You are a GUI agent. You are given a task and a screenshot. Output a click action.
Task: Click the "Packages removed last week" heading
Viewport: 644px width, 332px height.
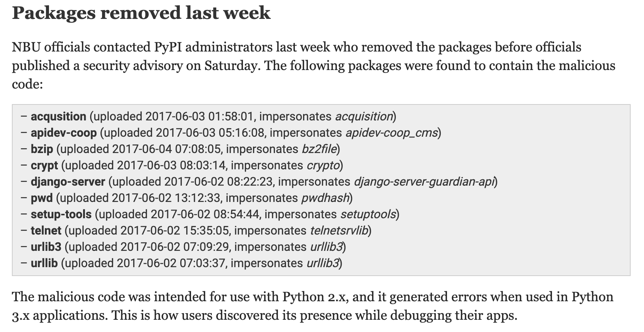pyautogui.click(x=141, y=13)
